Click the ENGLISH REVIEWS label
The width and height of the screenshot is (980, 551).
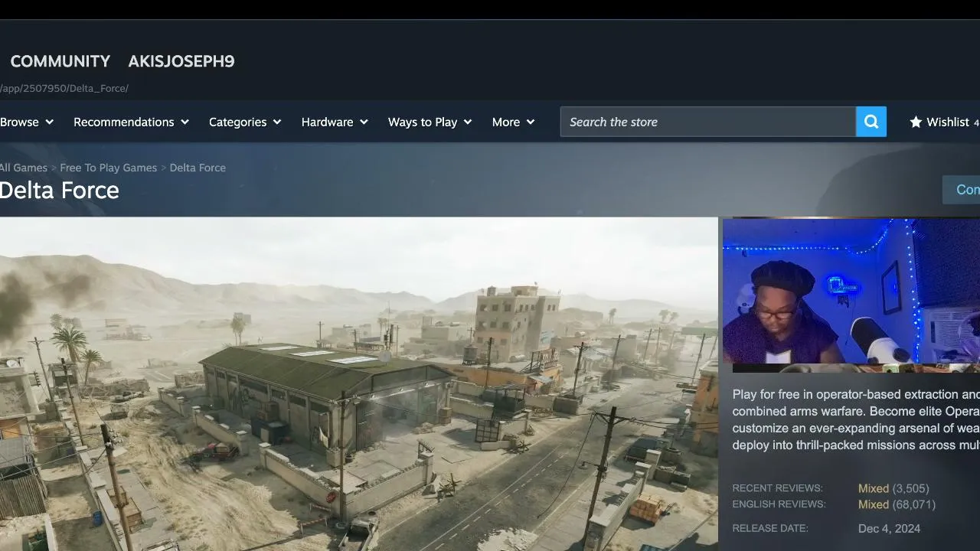[779, 504]
